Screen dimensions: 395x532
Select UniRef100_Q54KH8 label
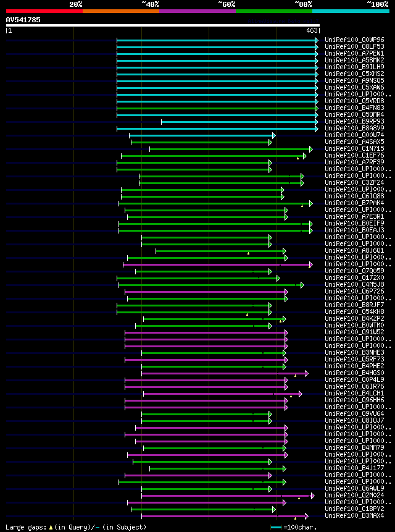coord(354,311)
